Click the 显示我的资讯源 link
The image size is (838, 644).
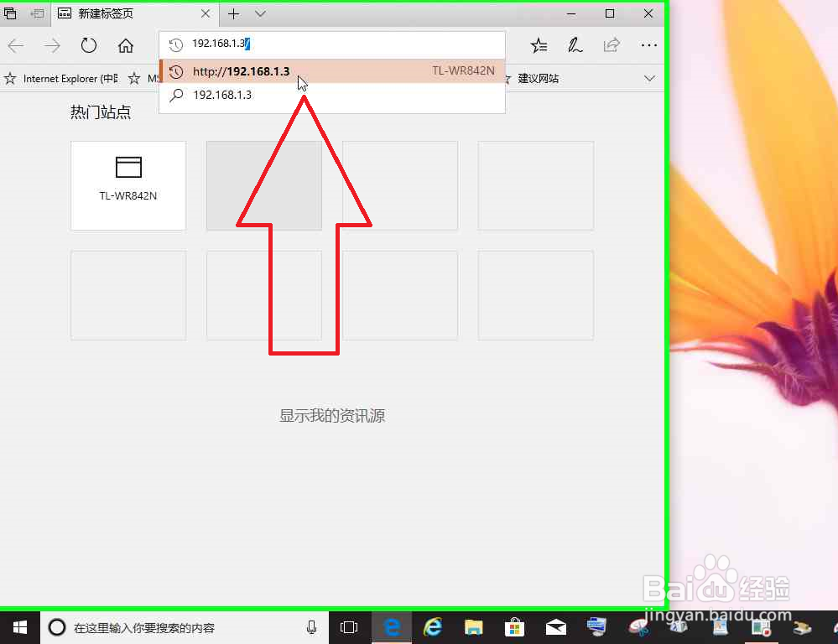(x=331, y=415)
